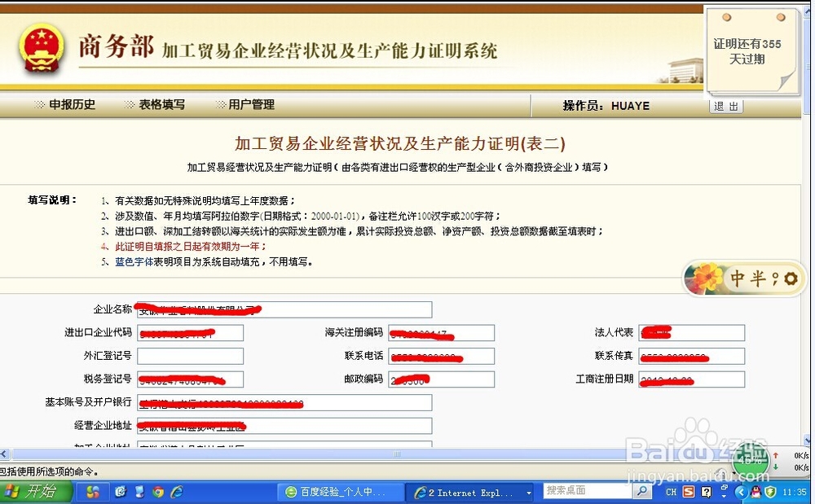Open the 表格填写 menu

tap(161, 105)
